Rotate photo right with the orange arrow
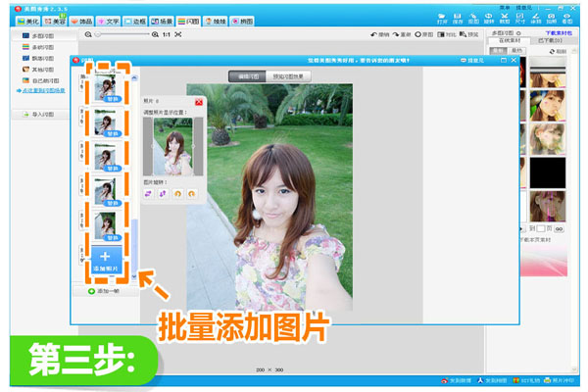 point(192,194)
